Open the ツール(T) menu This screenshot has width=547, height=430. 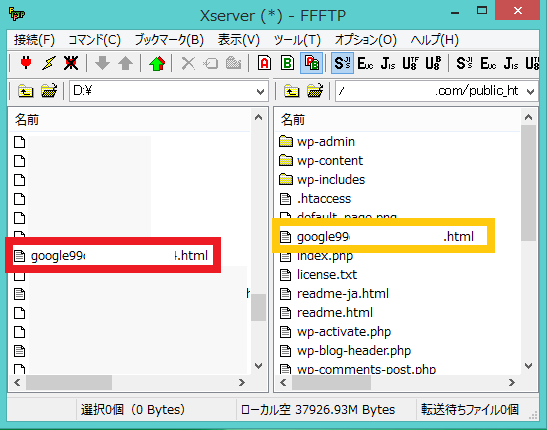(x=297, y=40)
